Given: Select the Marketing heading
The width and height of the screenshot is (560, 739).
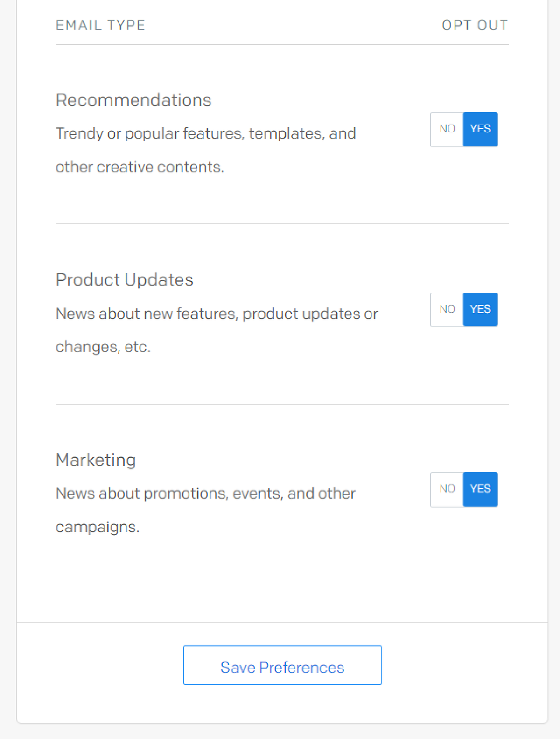Looking at the screenshot, I should tap(96, 460).
